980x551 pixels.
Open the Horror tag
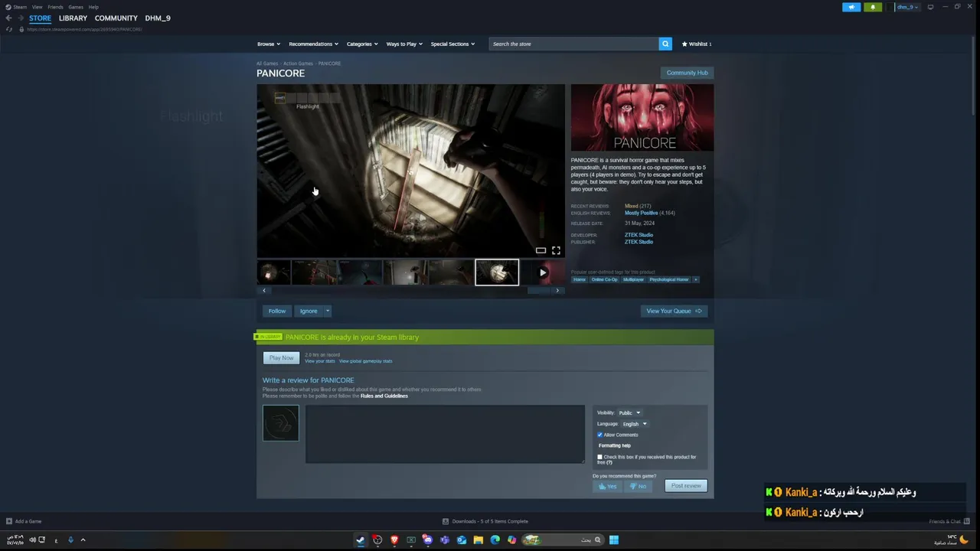pyautogui.click(x=580, y=279)
